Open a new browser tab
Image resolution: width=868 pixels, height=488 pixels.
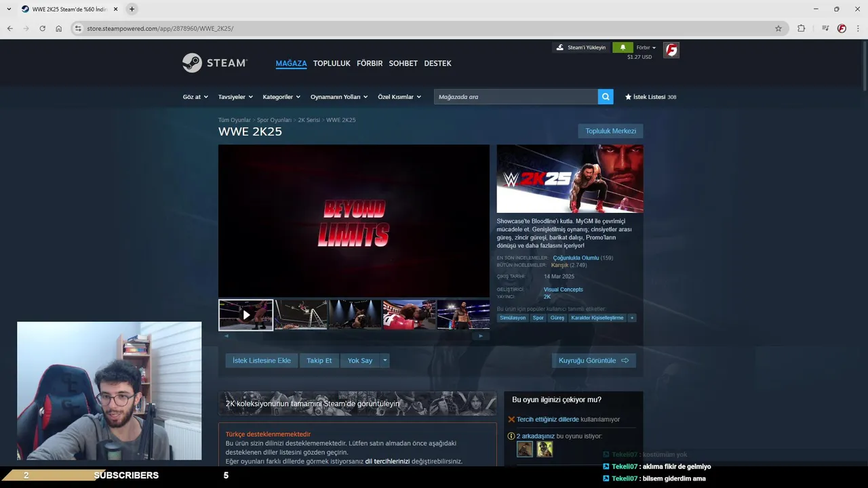point(132,9)
